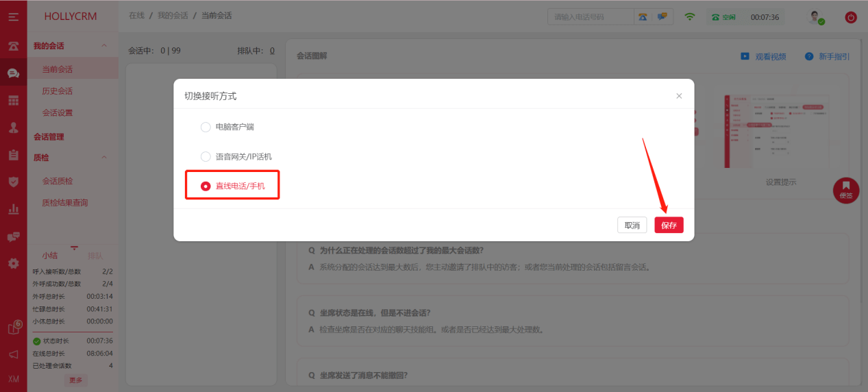Click the 坐席发送了消息不能撤回 question
Image resolution: width=868 pixels, height=392 pixels.
point(363,376)
